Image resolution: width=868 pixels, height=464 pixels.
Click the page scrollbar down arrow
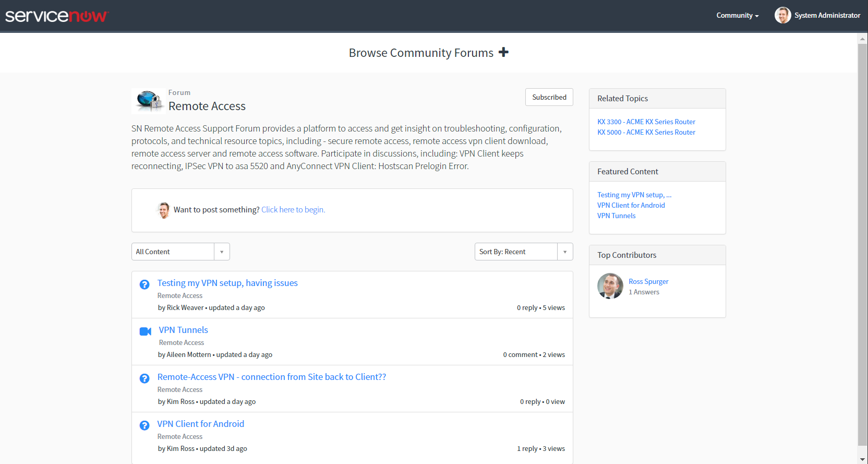click(x=863, y=459)
